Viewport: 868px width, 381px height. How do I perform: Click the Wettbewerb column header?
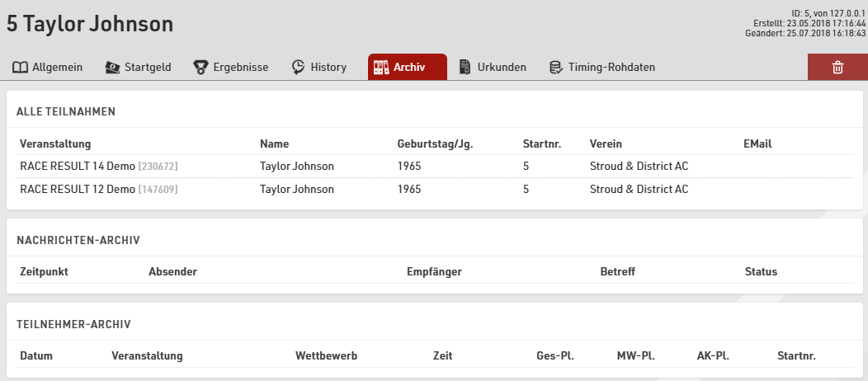point(326,356)
